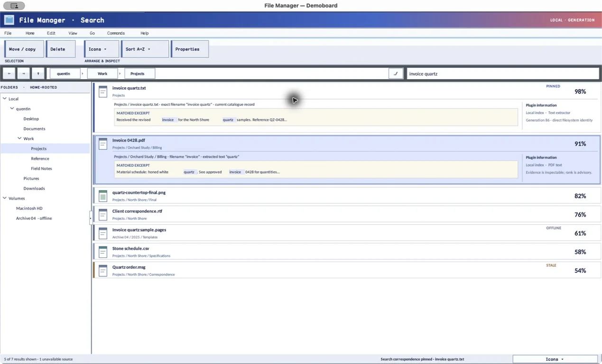Click the Invoice 0428.pdf file name
This screenshot has height=364, width=602.
point(129,140)
